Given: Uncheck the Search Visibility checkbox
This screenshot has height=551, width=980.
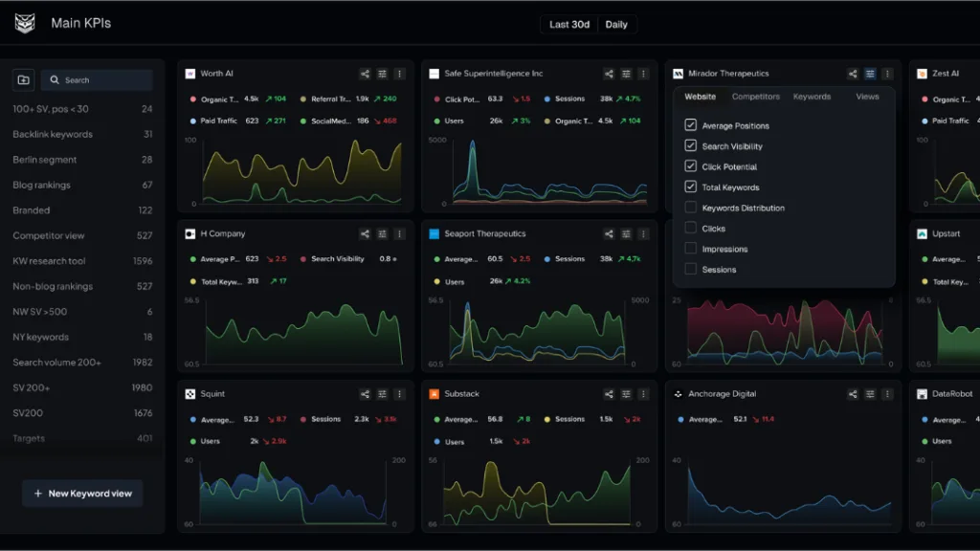Looking at the screenshot, I should [691, 145].
